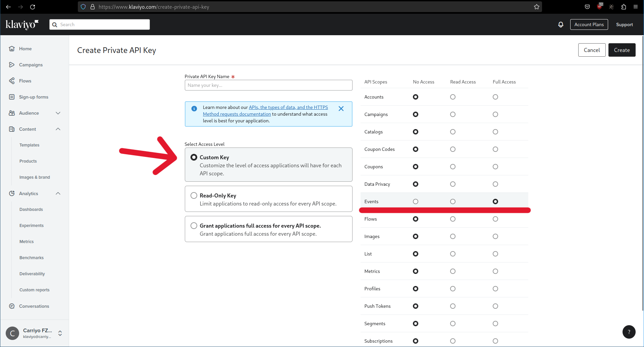This screenshot has height=347, width=644.
Task: Open Metrics in the sidebar
Action: (26, 242)
